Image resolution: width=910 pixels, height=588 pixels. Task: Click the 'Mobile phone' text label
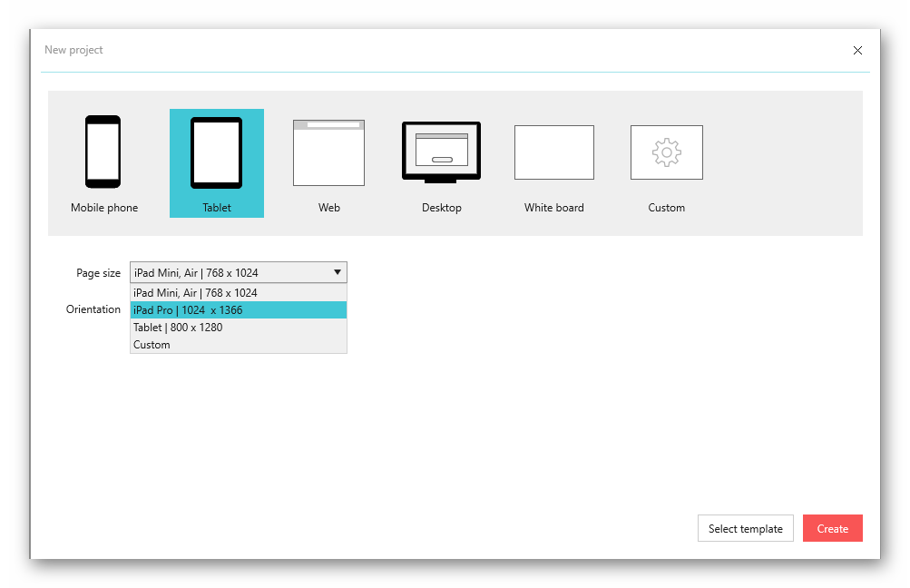104,208
